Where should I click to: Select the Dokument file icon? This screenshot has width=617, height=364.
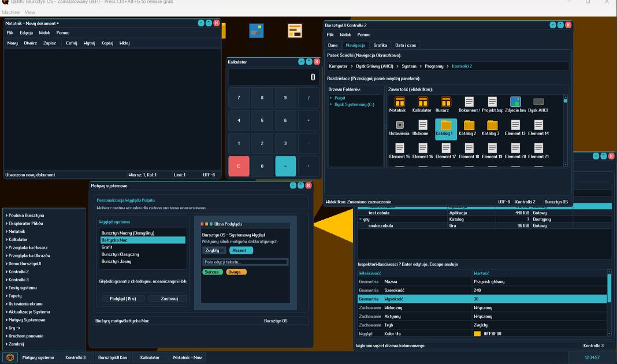(469, 105)
